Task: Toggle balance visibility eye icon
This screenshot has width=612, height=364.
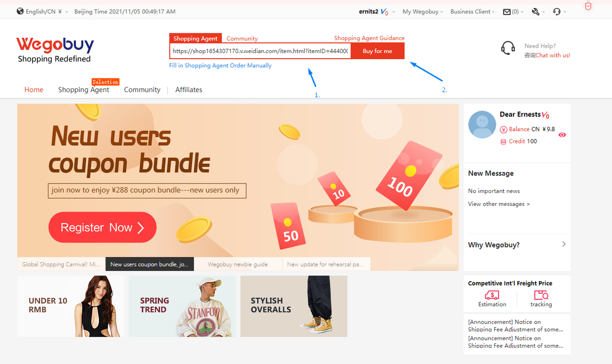Action: pyautogui.click(x=562, y=135)
